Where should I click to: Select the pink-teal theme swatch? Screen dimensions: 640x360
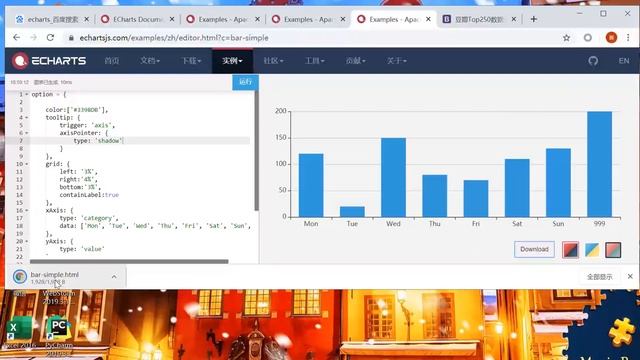click(613, 250)
